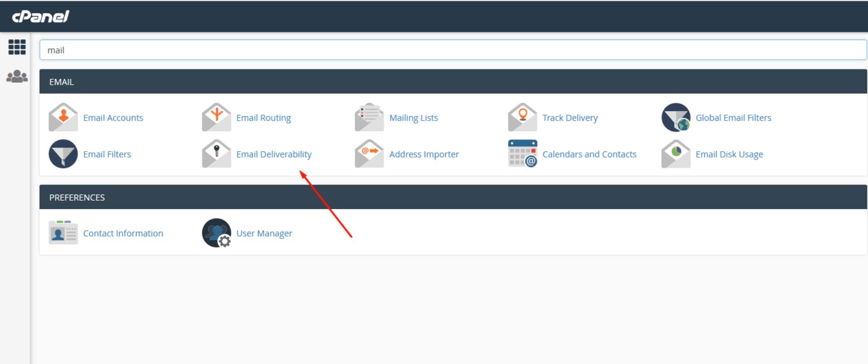Open Email Routing link
This screenshot has height=364, width=868.
click(264, 118)
